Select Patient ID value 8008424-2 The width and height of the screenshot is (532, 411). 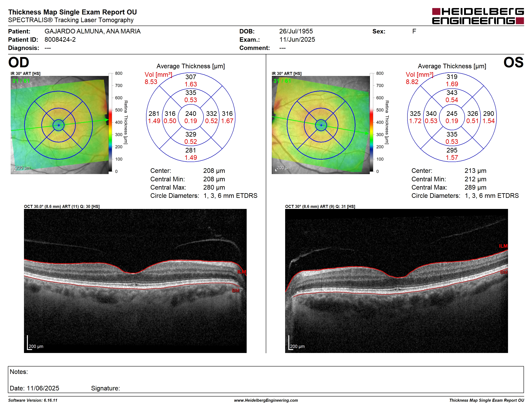coord(60,40)
